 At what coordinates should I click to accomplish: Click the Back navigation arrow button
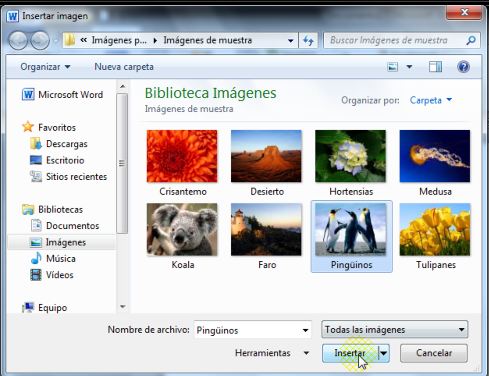18,40
